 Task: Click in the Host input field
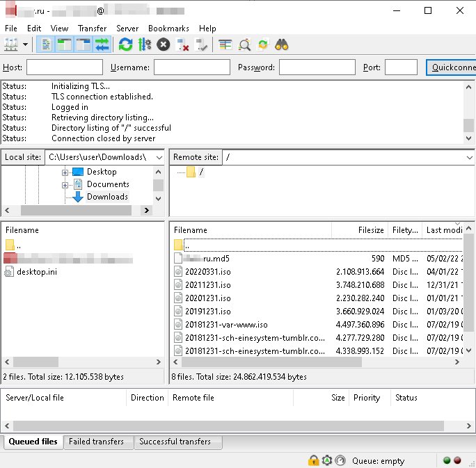pos(64,67)
